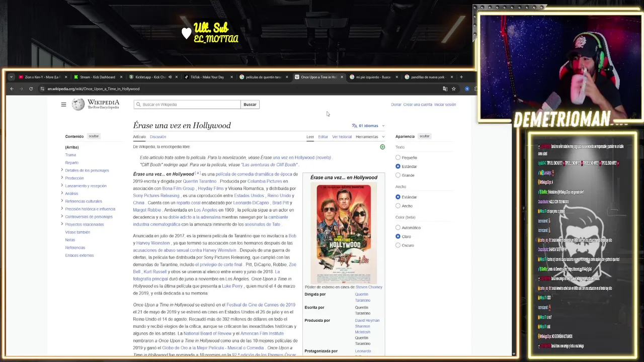This screenshot has height=362, width=644.
Task: Open a new browser tab with plus icon
Action: pos(461,77)
